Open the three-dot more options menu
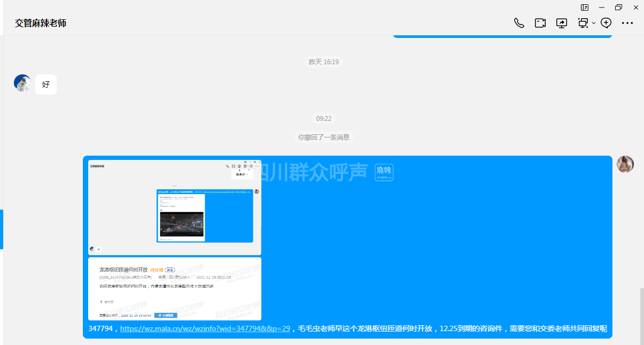The height and width of the screenshot is (345, 644). click(627, 23)
